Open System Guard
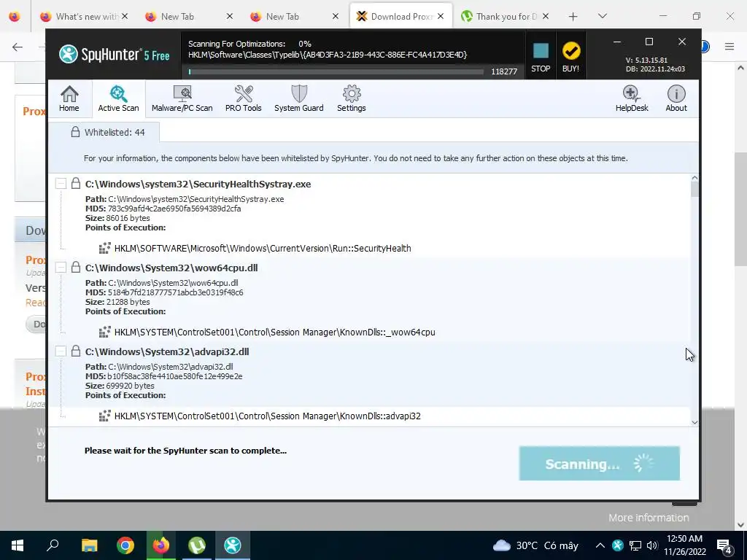 298,98
